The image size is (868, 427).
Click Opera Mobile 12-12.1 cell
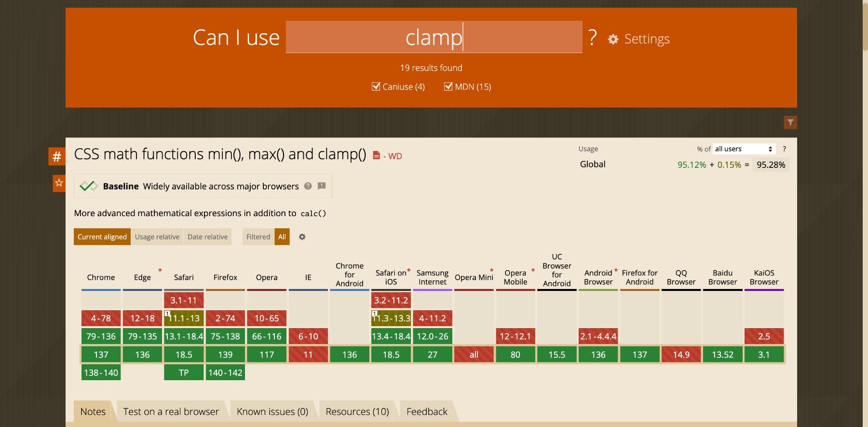coord(515,336)
